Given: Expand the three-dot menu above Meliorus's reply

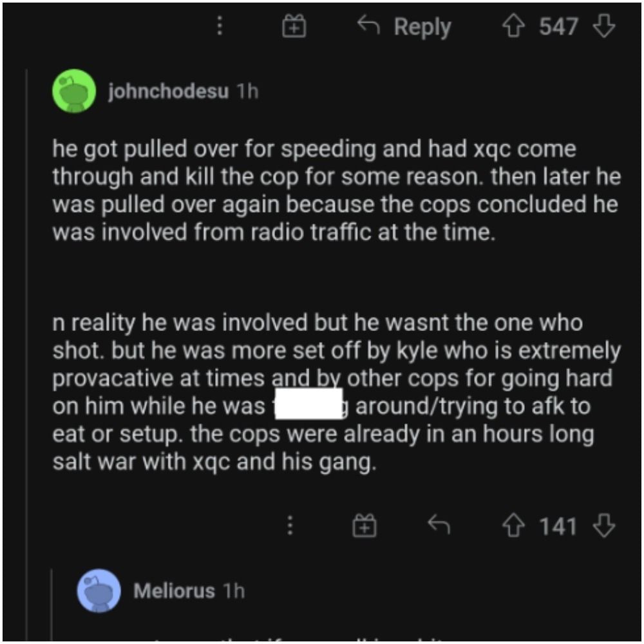Looking at the screenshot, I should click(289, 526).
